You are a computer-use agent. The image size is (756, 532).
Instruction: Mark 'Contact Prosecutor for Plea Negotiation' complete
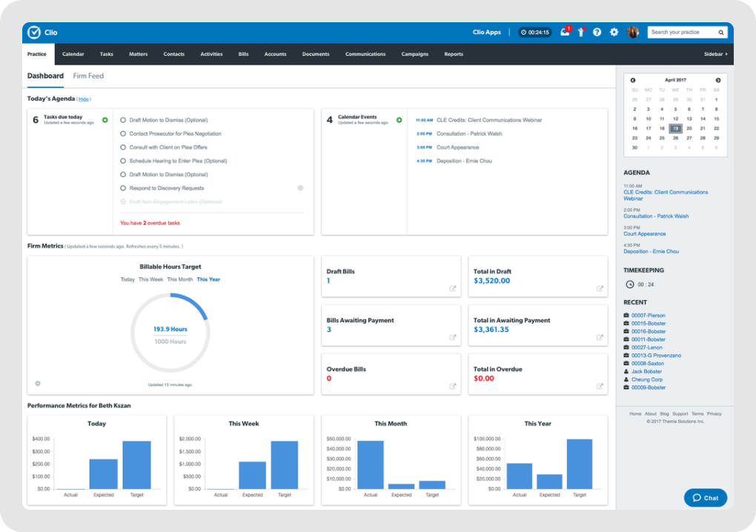tap(122, 133)
